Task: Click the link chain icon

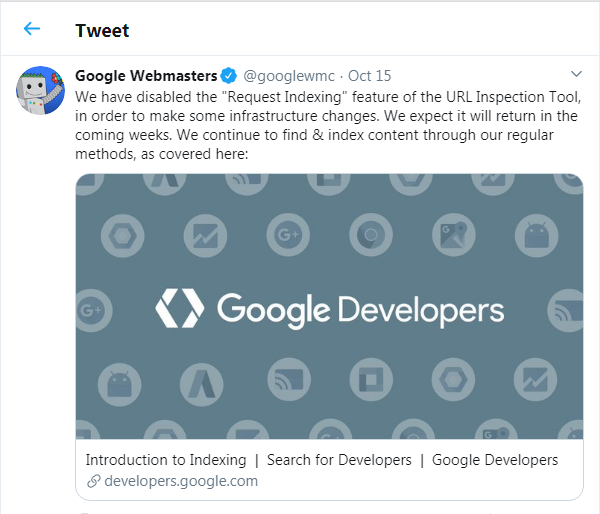Action: 94,481
